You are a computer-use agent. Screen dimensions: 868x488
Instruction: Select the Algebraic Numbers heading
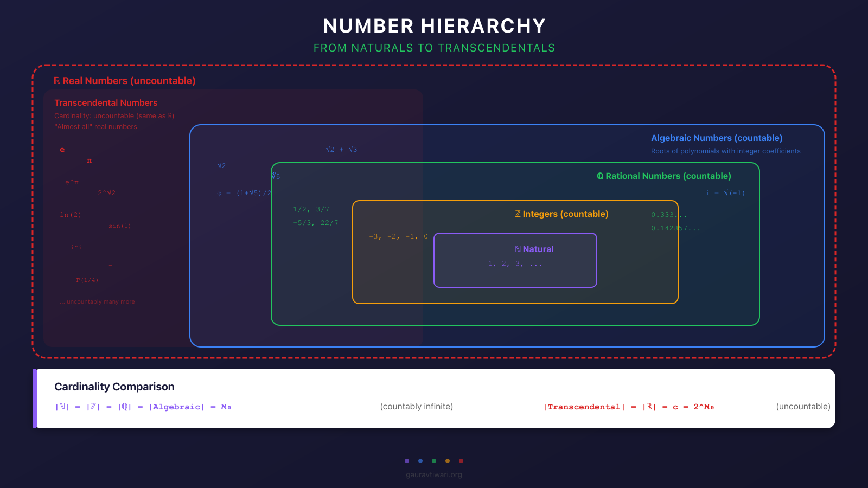tap(717, 138)
